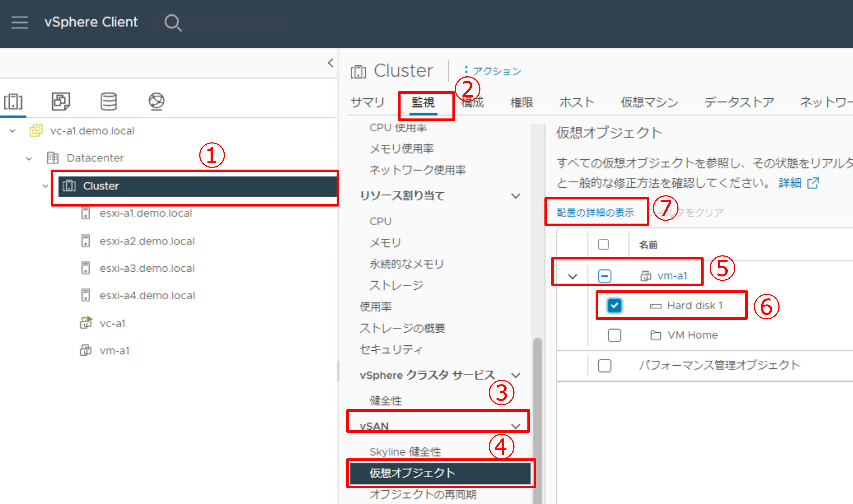The width and height of the screenshot is (853, 504).
Task: Open the データストア tab
Action: click(739, 102)
